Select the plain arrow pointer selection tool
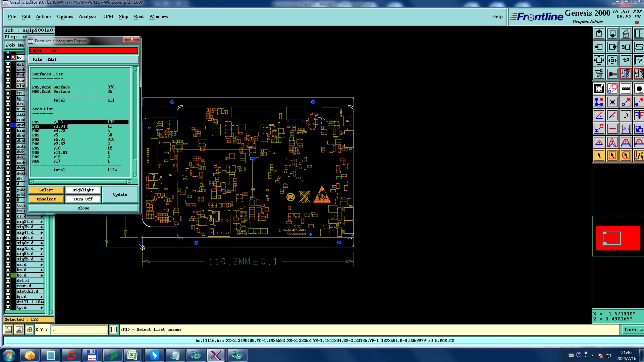 point(599,156)
